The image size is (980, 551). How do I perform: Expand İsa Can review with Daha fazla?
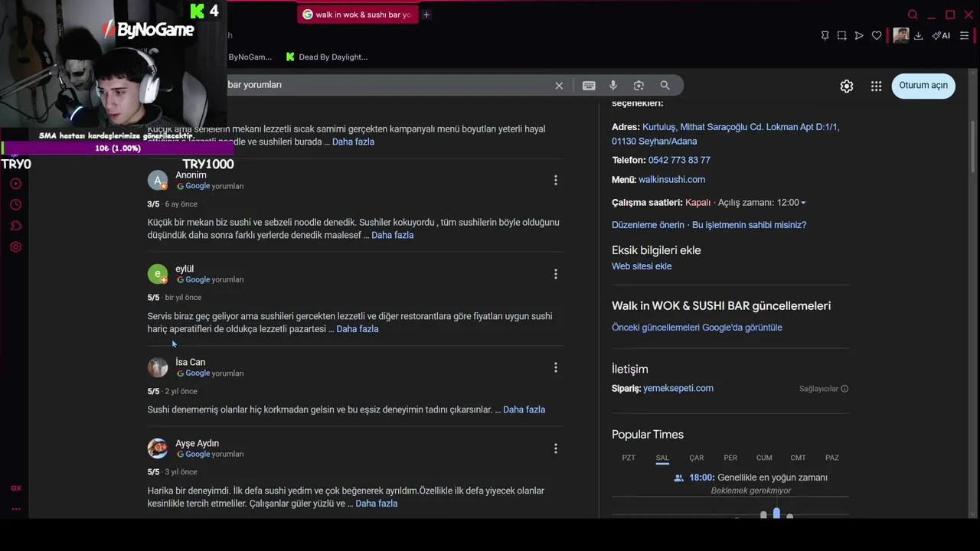click(x=524, y=409)
